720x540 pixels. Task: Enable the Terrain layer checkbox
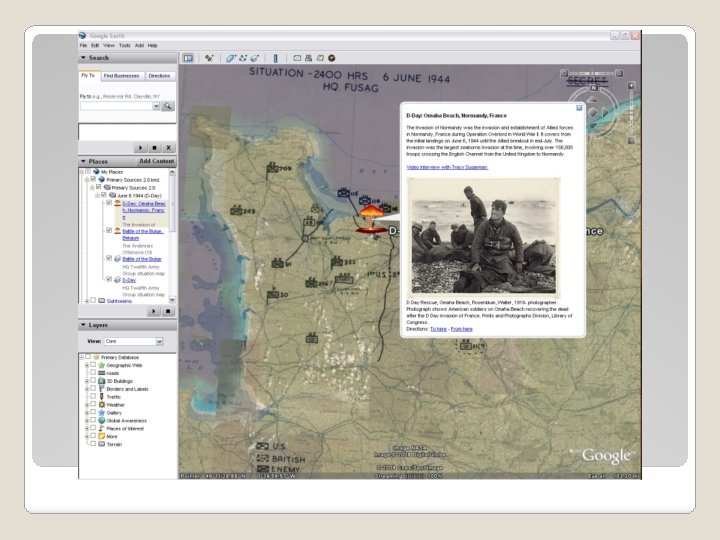click(93, 444)
